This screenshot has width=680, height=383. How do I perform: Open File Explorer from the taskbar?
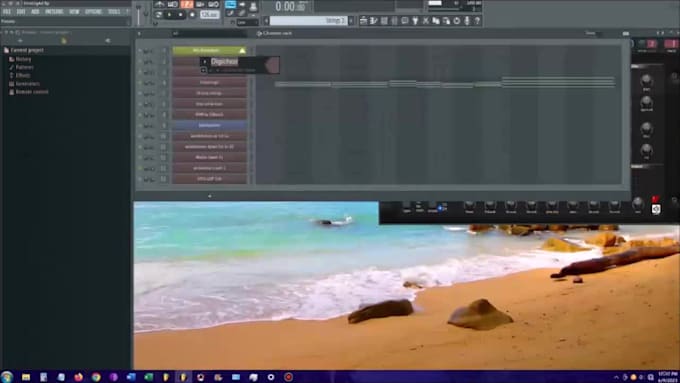click(26, 377)
